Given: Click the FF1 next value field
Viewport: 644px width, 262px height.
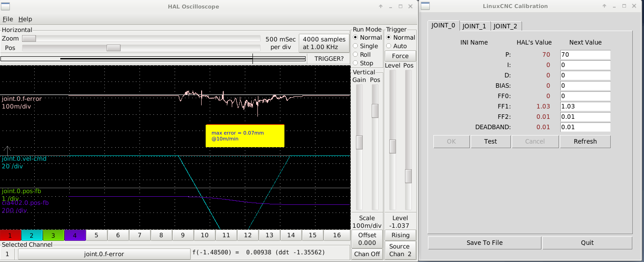Looking at the screenshot, I should click(585, 106).
